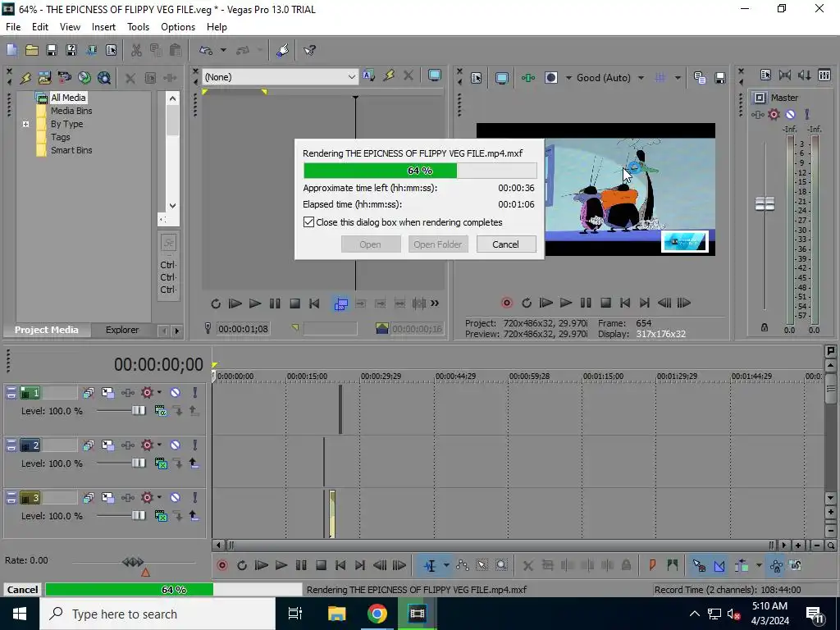Select the Media Bins folder
The width and height of the screenshot is (840, 630).
click(x=71, y=111)
